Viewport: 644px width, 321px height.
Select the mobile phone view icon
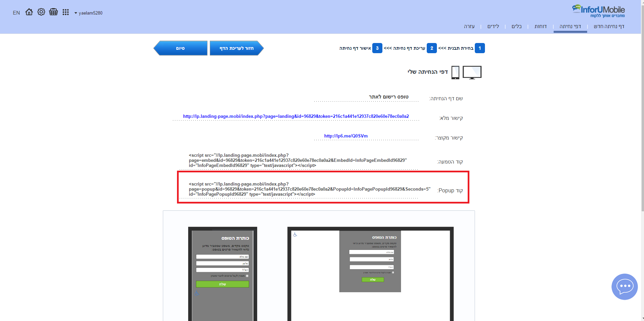coord(456,72)
